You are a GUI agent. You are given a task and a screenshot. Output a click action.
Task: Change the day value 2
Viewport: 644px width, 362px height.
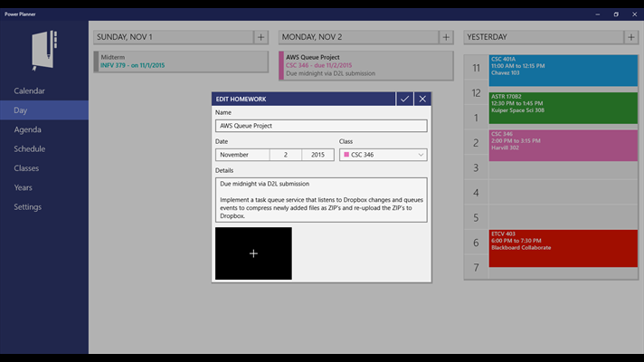pos(286,155)
